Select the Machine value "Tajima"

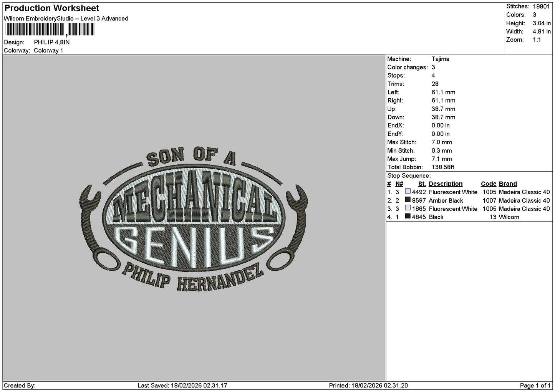(x=440, y=59)
